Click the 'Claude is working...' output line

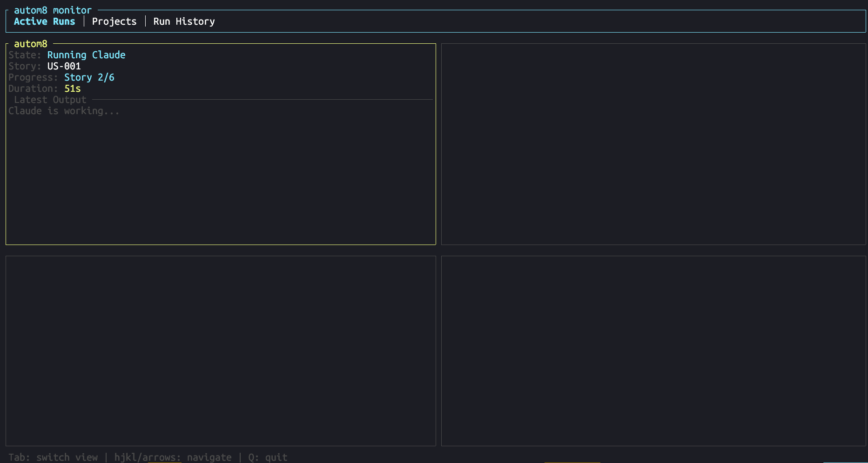pyautogui.click(x=64, y=111)
